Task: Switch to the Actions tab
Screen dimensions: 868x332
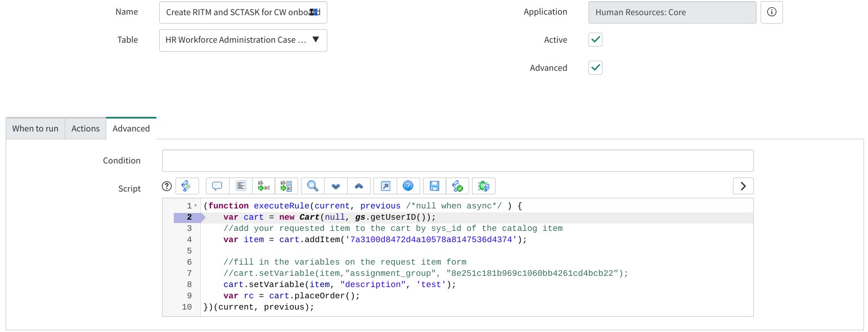Action: coord(86,129)
